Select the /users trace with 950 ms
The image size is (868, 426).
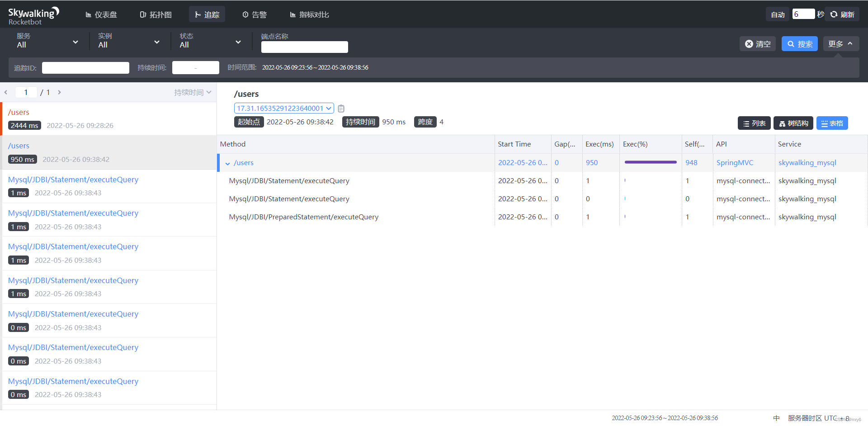108,152
